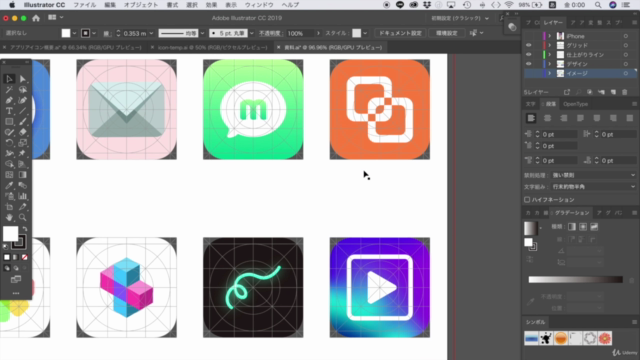Select the Column Graph tool
The image size is (640, 360).
coord(22,196)
